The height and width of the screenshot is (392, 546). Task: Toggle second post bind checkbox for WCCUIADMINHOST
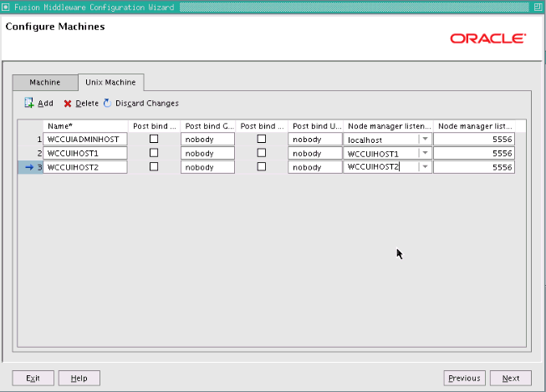[x=261, y=139]
